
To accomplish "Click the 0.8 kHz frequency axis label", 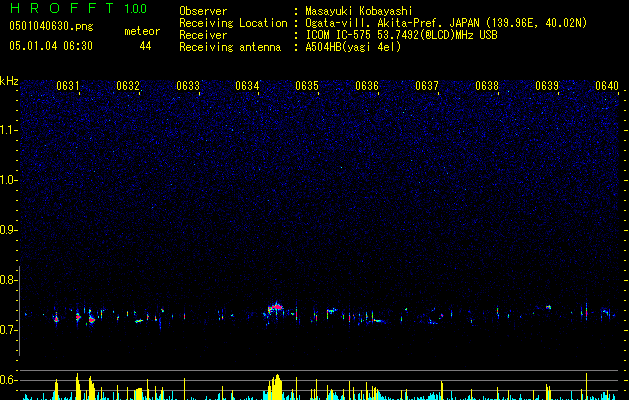I will point(9,280).
